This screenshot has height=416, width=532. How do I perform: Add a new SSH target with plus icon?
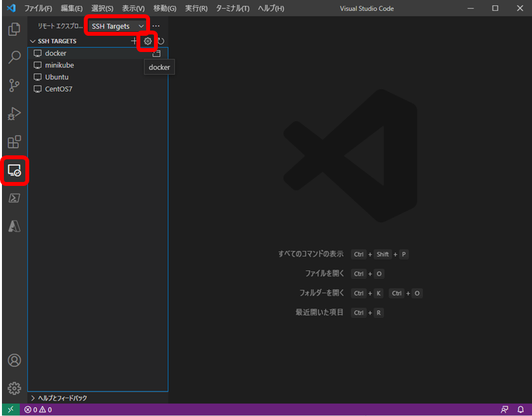(134, 41)
